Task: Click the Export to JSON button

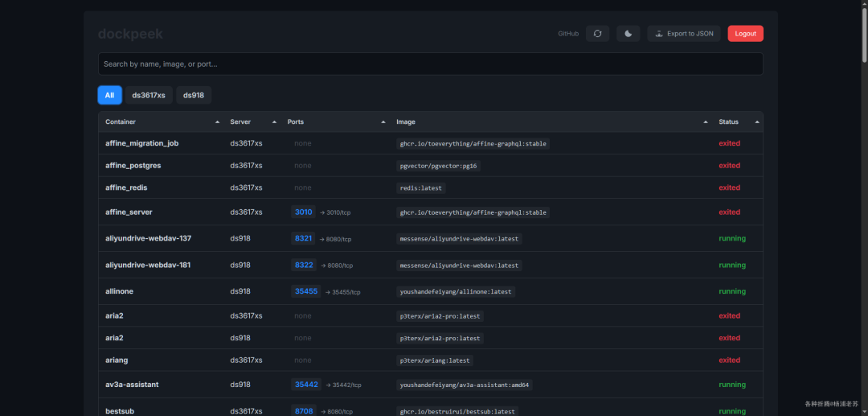Action: [684, 34]
